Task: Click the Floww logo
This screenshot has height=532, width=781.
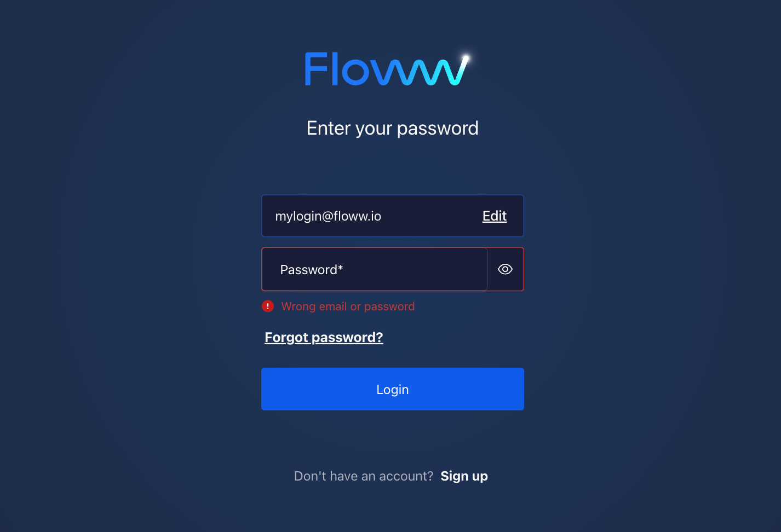Action: 387,68
